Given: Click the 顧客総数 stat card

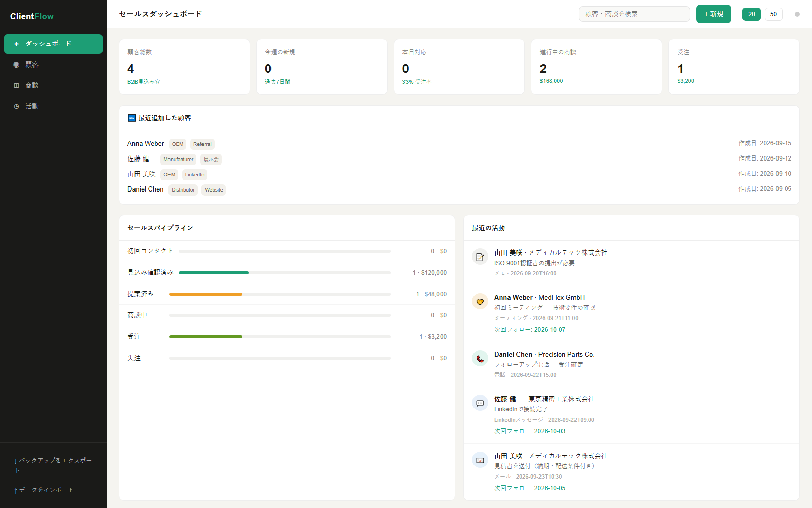Looking at the screenshot, I should point(184,67).
